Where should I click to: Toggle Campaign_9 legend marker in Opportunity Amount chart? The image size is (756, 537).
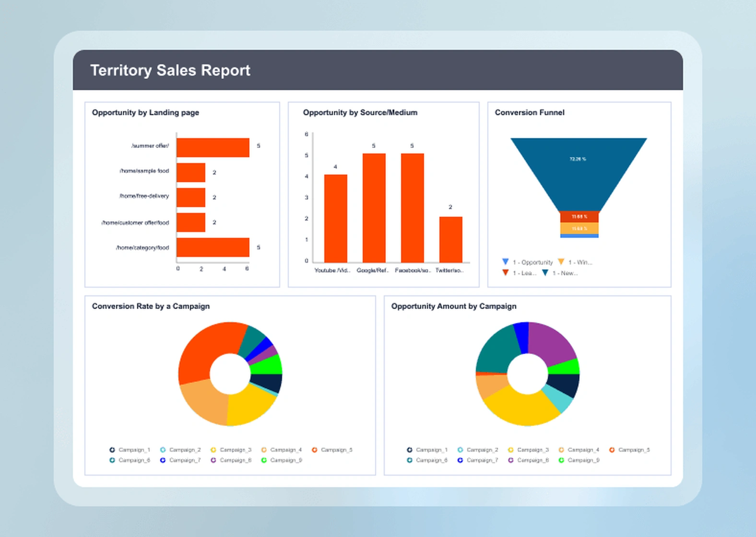[561, 460]
